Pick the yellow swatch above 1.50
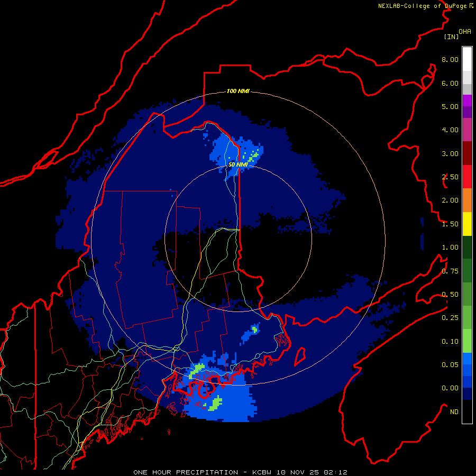The height and width of the screenshot is (476, 476). point(467,224)
